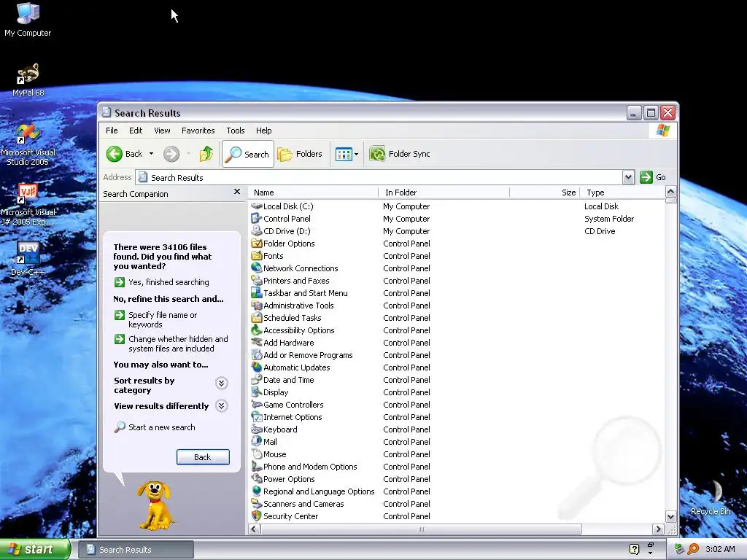Select the Add or Remove Programs icon
747x560 pixels.
[x=257, y=355]
